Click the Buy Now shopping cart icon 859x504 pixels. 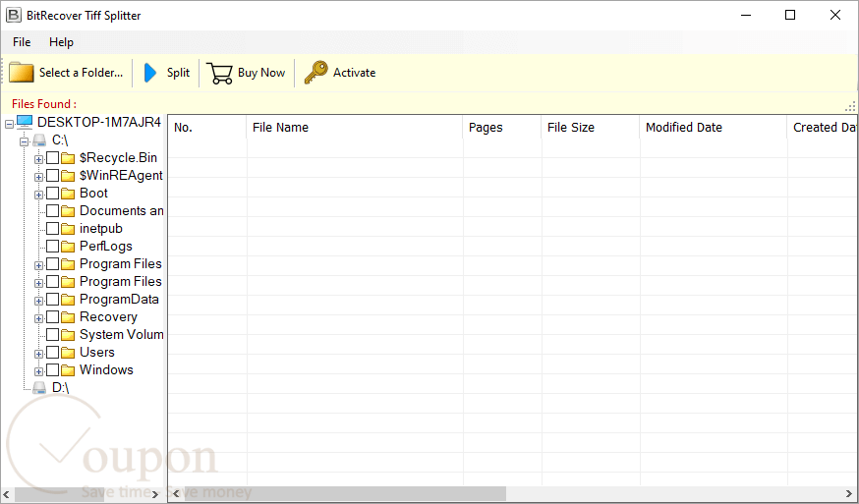[219, 73]
